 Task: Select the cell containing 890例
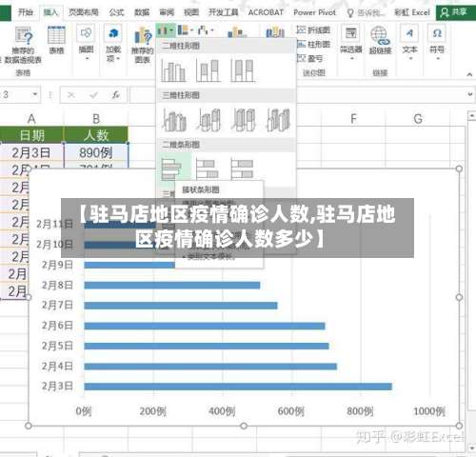[x=96, y=152]
